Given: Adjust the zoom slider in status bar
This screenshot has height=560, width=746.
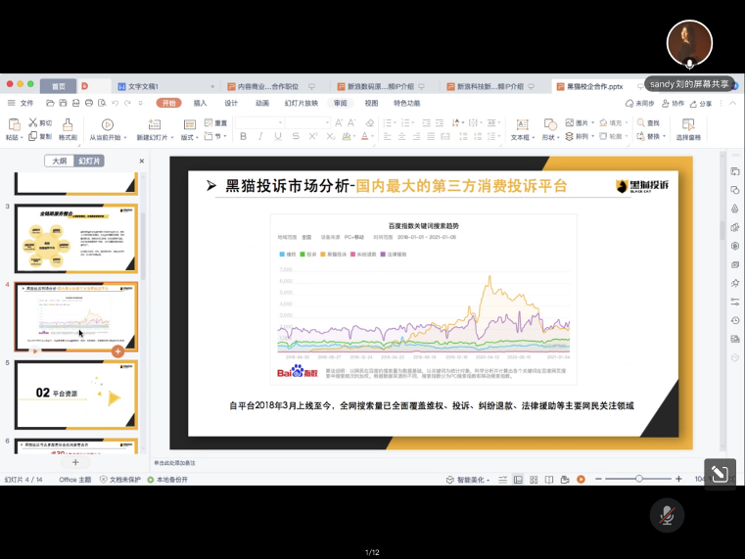Looking at the screenshot, I should [639, 479].
